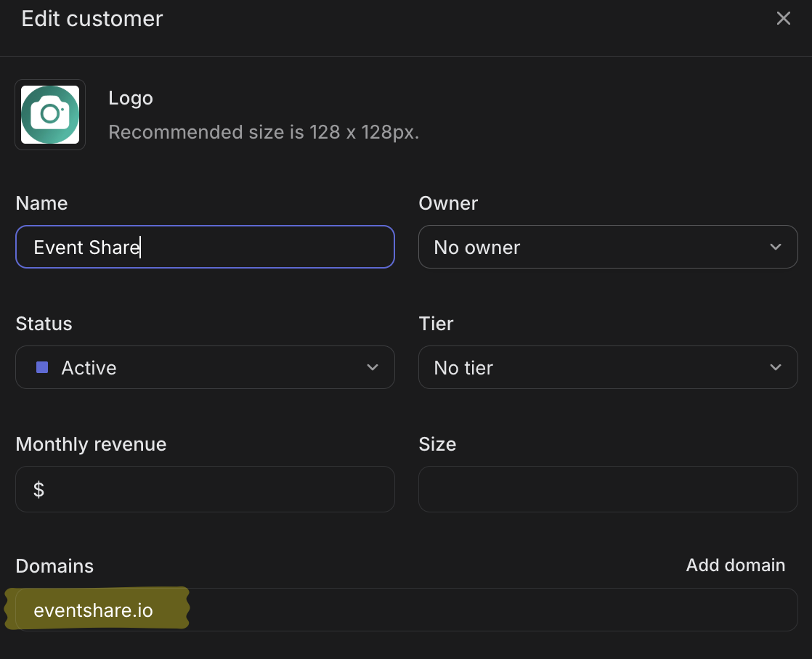Open the Tier dropdown showing No tier
Image resolution: width=812 pixels, height=659 pixels.
608,367
